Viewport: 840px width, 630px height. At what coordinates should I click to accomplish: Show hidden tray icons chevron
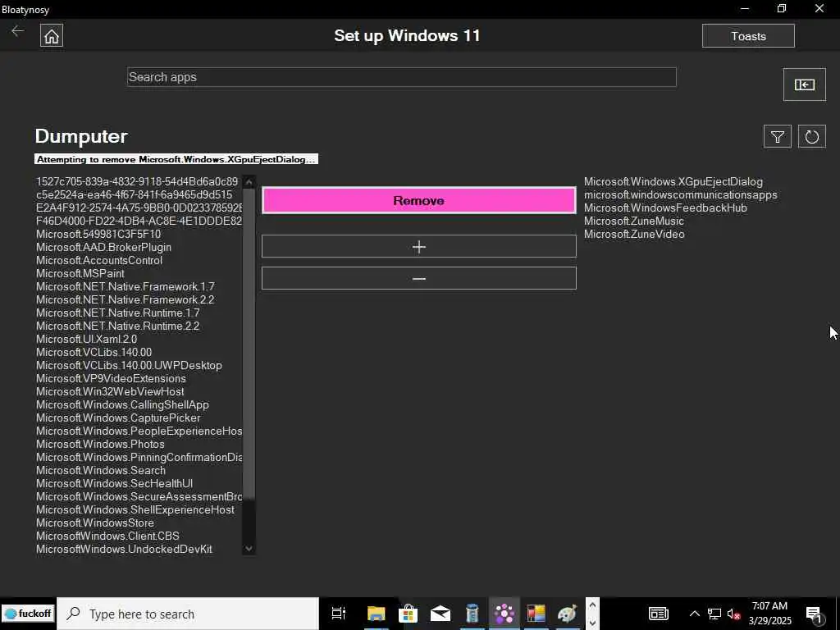tap(694, 614)
